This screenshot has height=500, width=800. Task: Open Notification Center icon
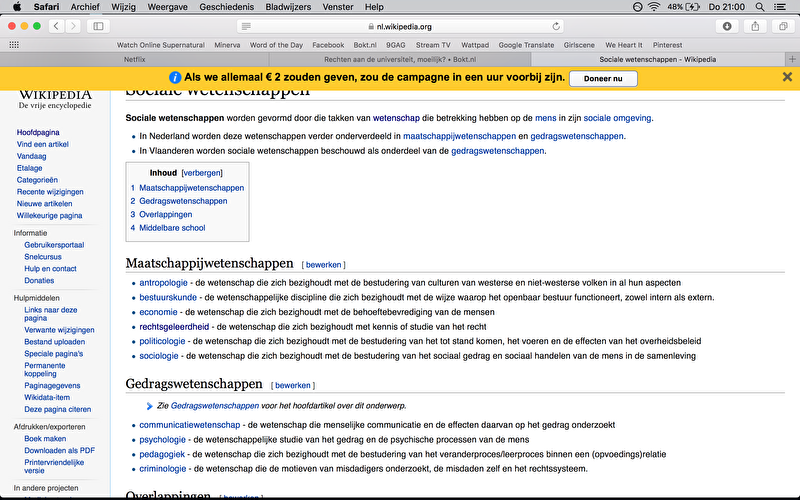pyautogui.click(x=780, y=7)
